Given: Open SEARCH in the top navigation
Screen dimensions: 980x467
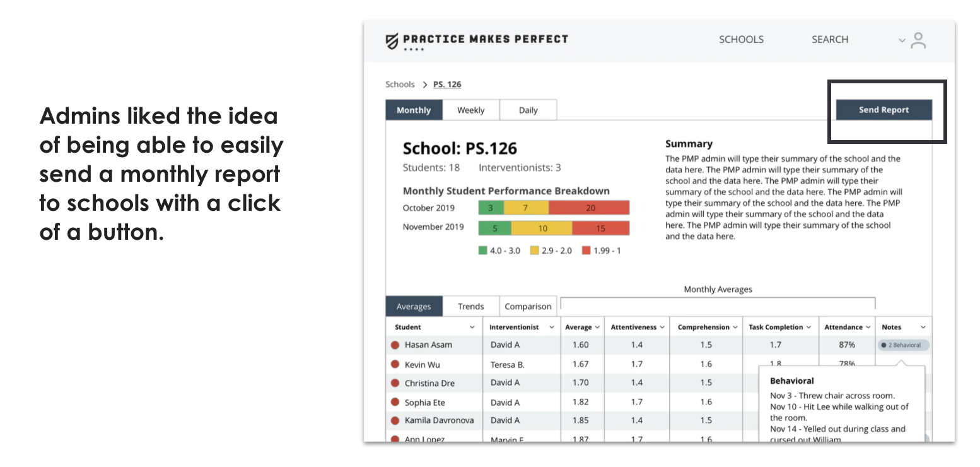Looking at the screenshot, I should pyautogui.click(x=829, y=39).
